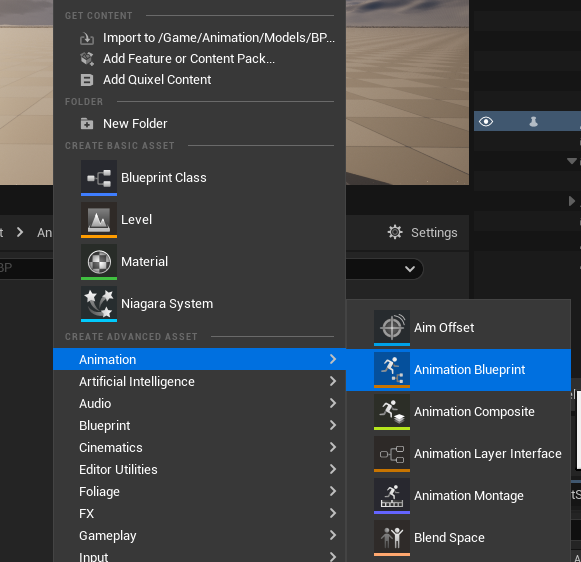Screen dimensions: 581x562
Task: Click the Blueprint Class asset icon
Action: (x=99, y=177)
